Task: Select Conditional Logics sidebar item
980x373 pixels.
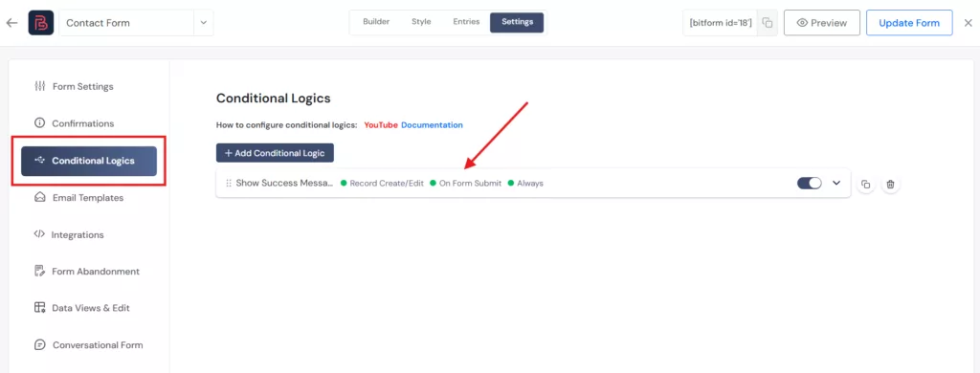Action: (x=89, y=161)
